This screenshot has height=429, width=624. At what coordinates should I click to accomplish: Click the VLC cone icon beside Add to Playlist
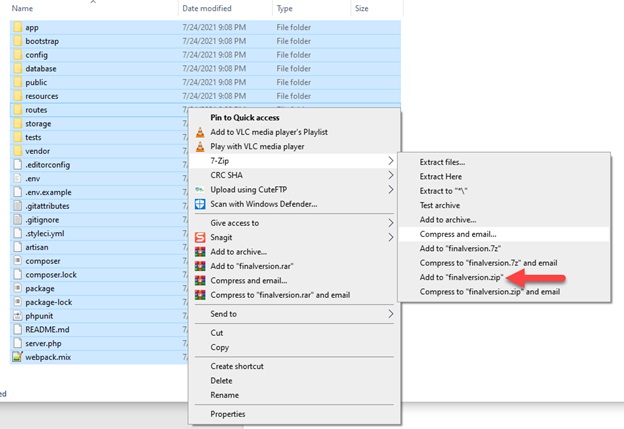coord(200,132)
